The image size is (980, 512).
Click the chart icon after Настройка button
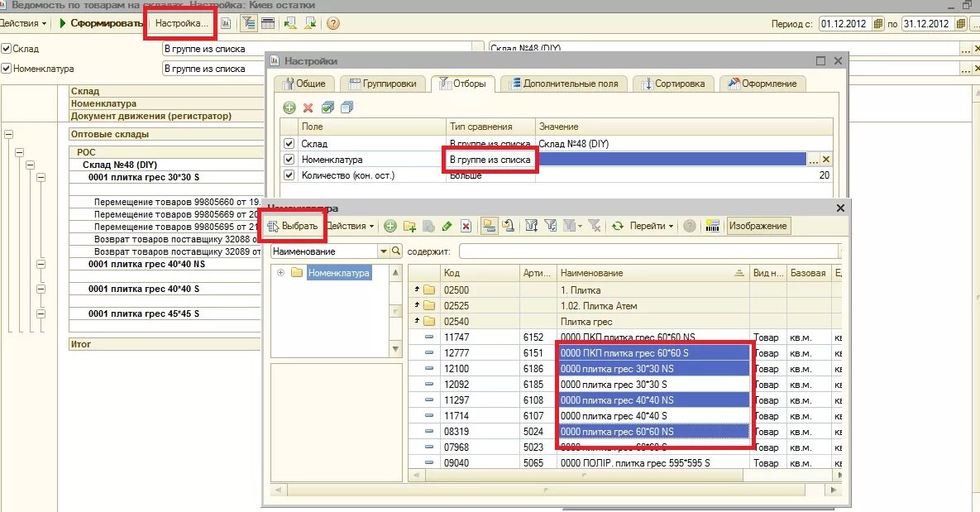pyautogui.click(x=226, y=23)
